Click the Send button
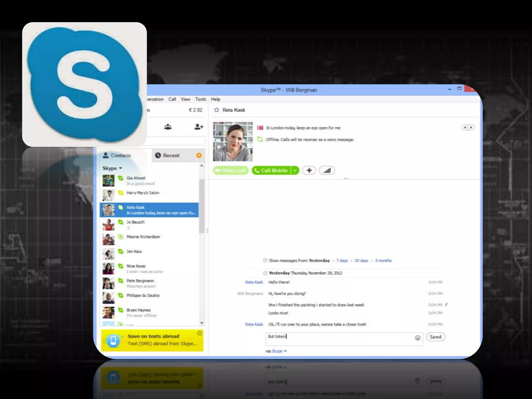The width and height of the screenshot is (532, 399). coord(435,337)
